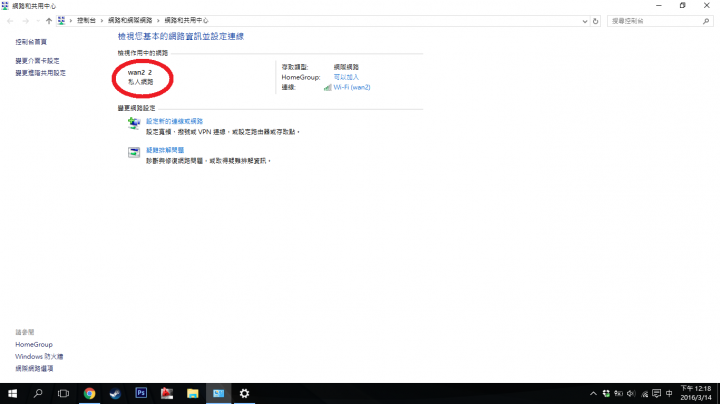
Task: Restore down the window
Action: pos(683,6)
